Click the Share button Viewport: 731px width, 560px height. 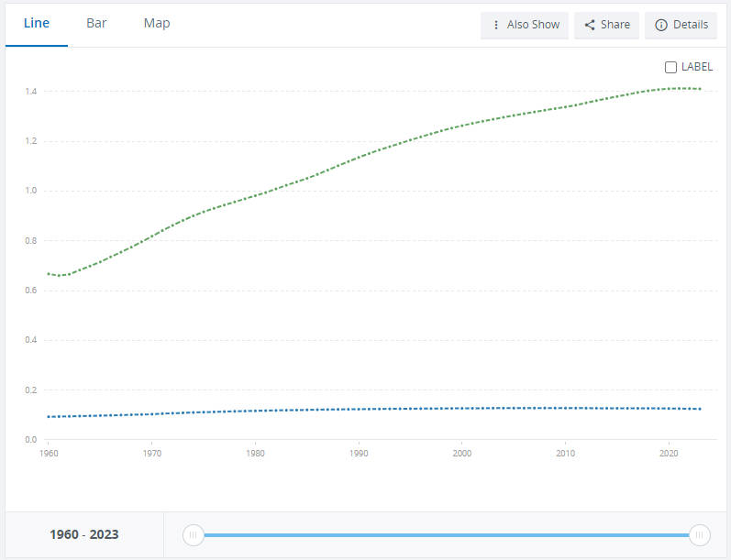tap(606, 25)
